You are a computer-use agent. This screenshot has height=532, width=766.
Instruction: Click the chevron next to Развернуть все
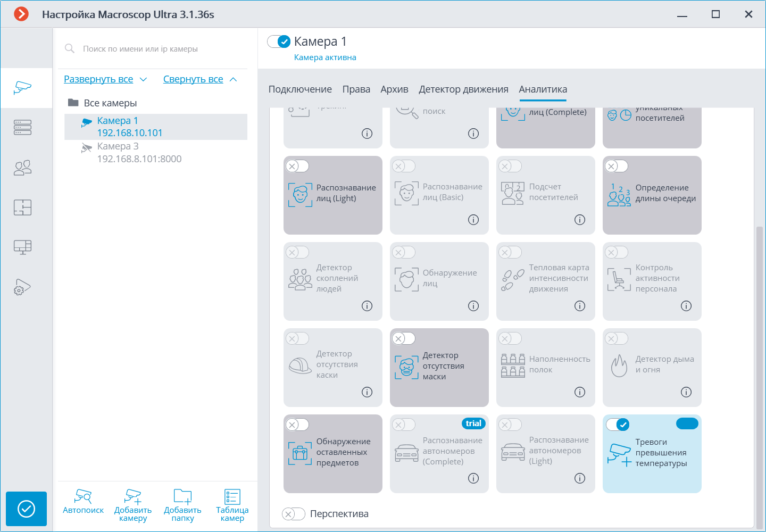tap(143, 79)
